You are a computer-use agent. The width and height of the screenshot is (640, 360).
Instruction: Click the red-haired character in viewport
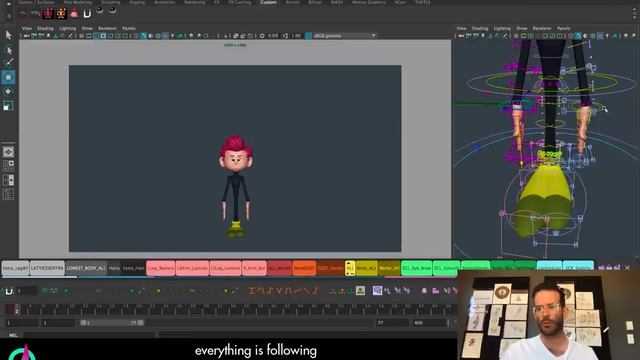click(x=236, y=186)
